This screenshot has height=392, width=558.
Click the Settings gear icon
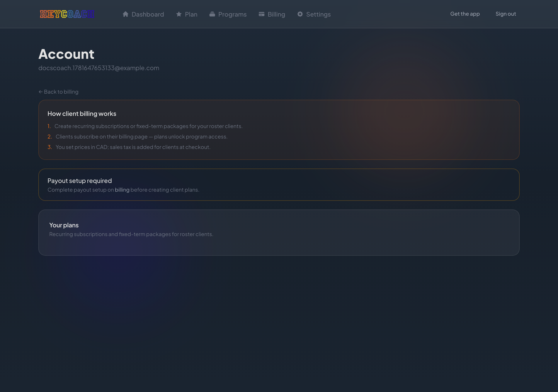pyautogui.click(x=300, y=14)
